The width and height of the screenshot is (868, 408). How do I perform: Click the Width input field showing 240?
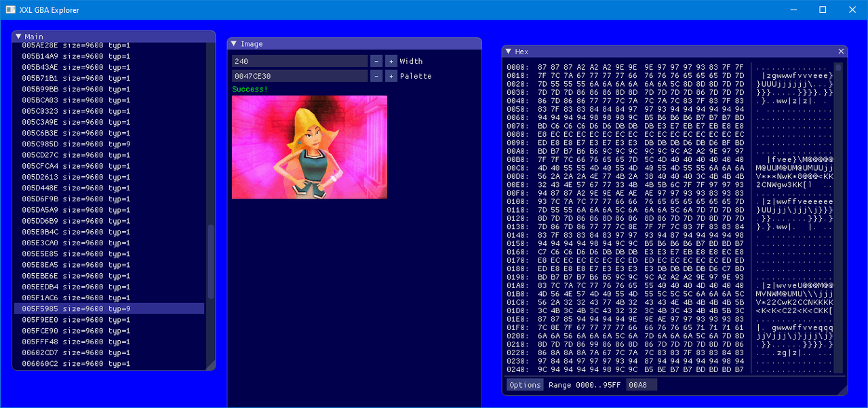pos(300,61)
